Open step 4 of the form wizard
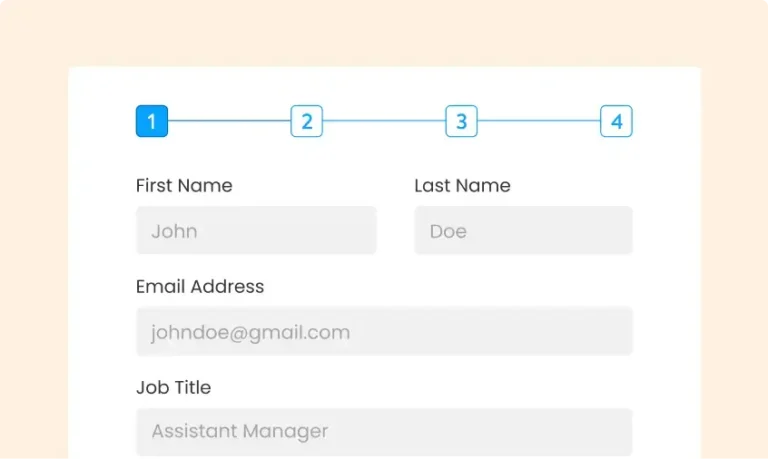768x459 pixels. tap(616, 122)
